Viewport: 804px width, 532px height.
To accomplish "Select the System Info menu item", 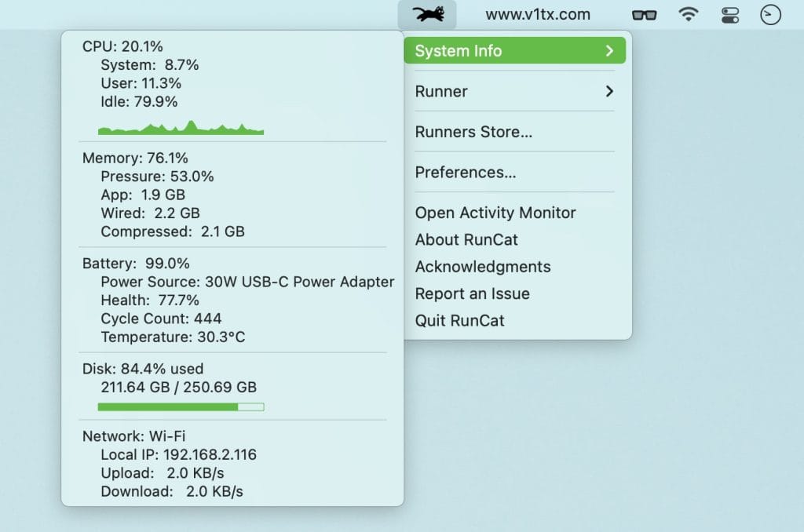I will [459, 51].
